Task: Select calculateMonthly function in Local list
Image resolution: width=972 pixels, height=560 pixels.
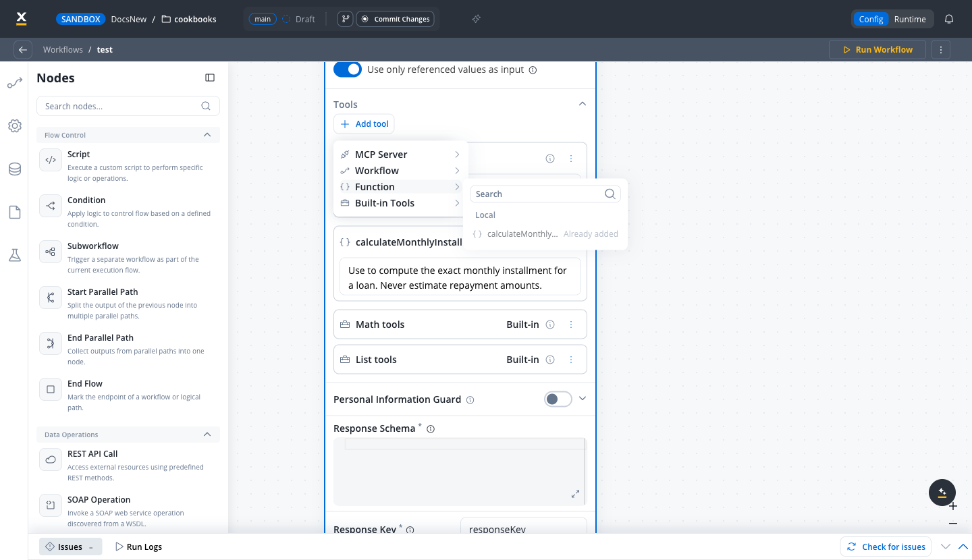Action: pyautogui.click(x=545, y=234)
